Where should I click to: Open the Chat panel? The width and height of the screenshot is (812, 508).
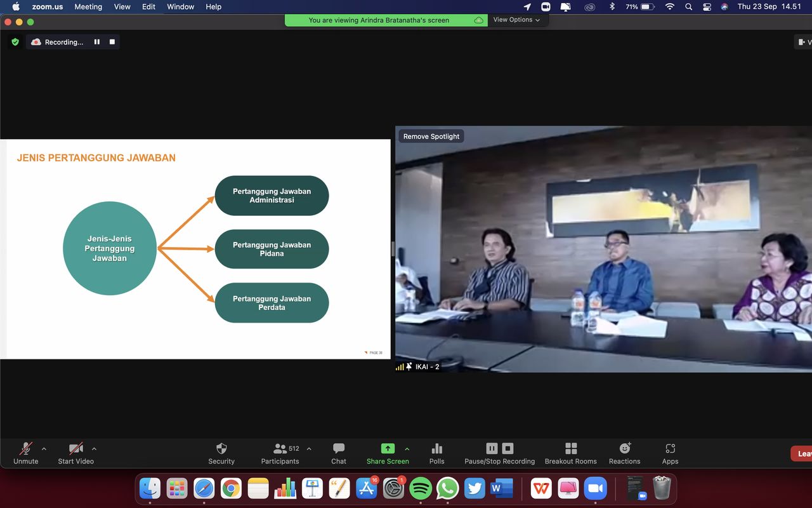coord(339,453)
